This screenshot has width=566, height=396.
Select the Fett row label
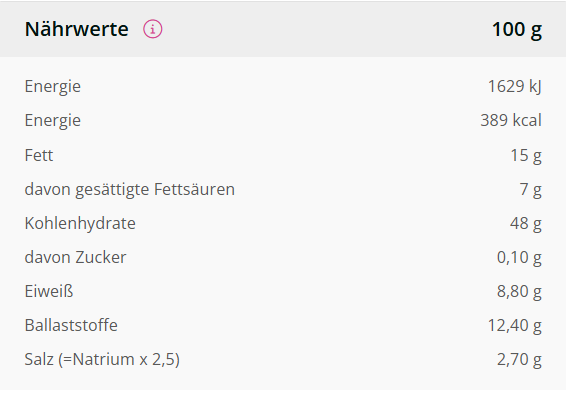tap(39, 155)
